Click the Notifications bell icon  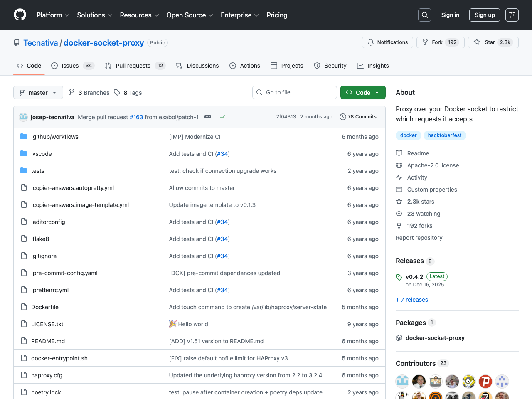pos(370,42)
